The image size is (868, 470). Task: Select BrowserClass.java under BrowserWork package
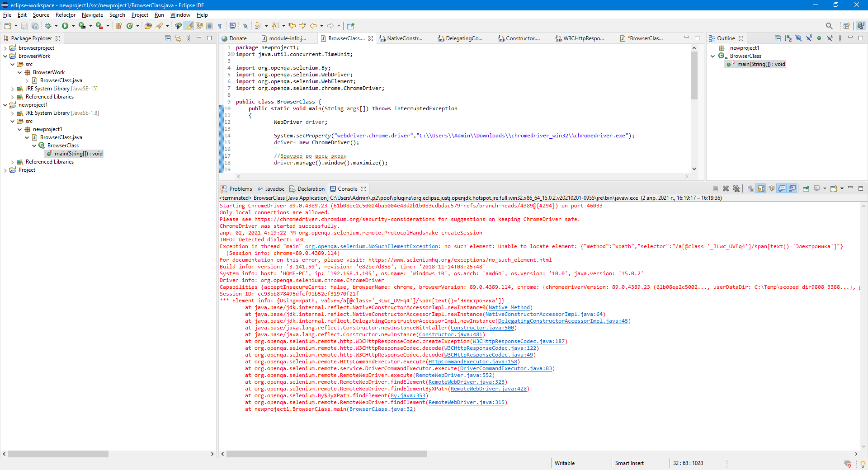[61, 80]
